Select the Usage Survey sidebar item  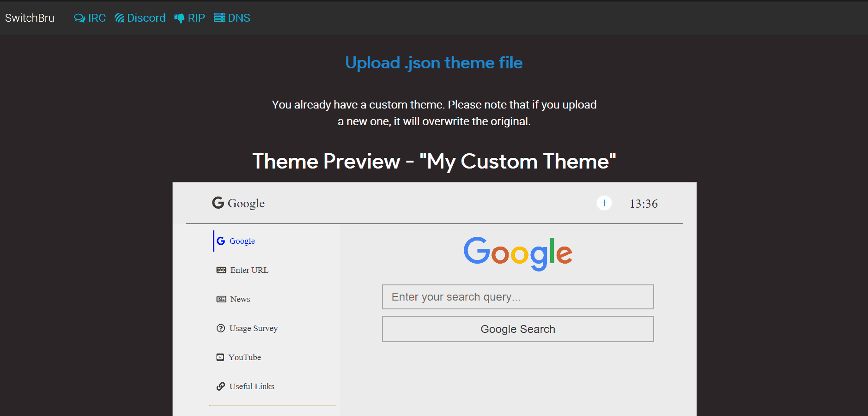(254, 328)
